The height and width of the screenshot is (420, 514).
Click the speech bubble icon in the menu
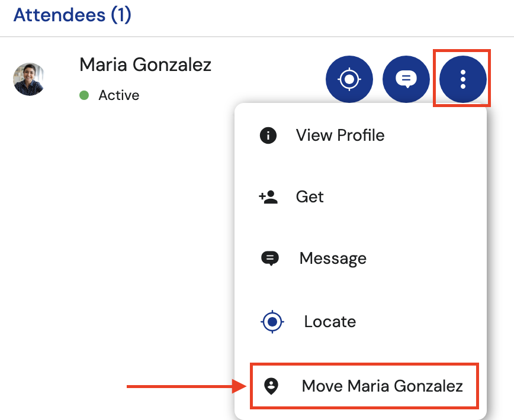270,259
